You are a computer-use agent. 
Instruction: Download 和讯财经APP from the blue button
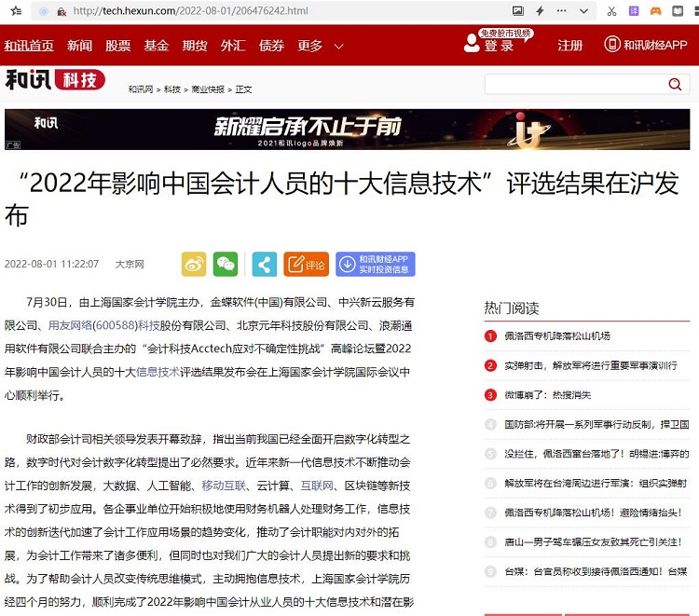click(x=376, y=265)
